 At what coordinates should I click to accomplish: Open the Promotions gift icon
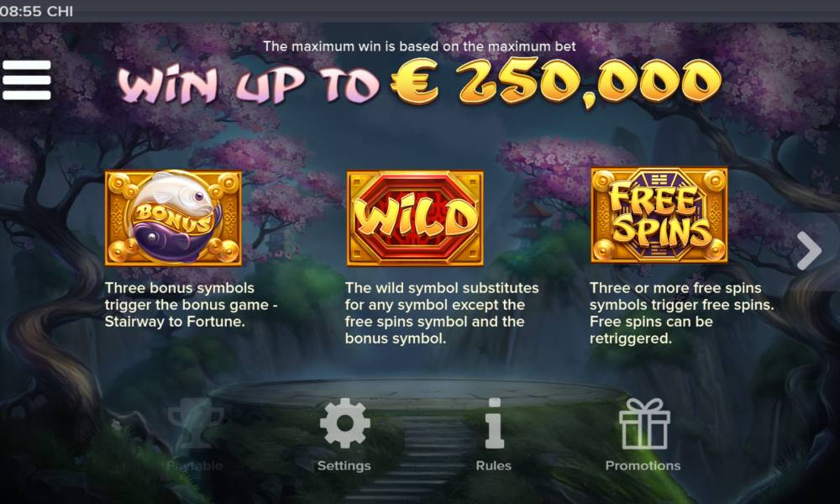point(644,423)
